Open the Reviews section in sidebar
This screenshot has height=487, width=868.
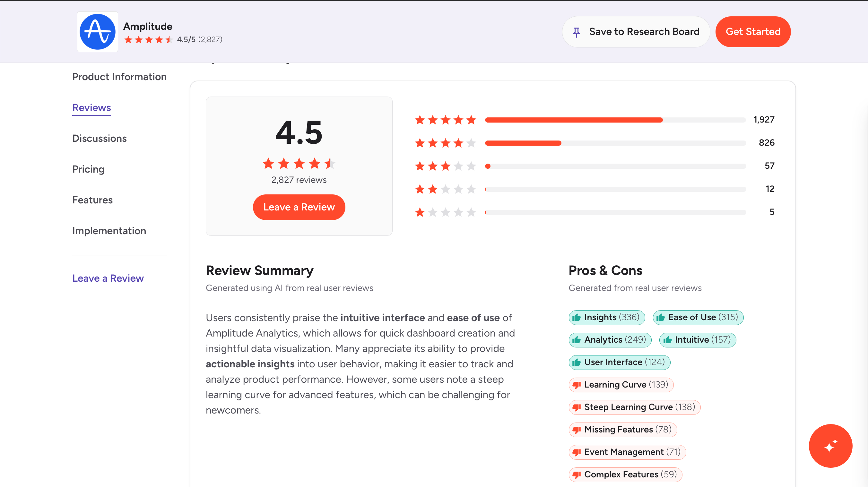[x=92, y=108]
